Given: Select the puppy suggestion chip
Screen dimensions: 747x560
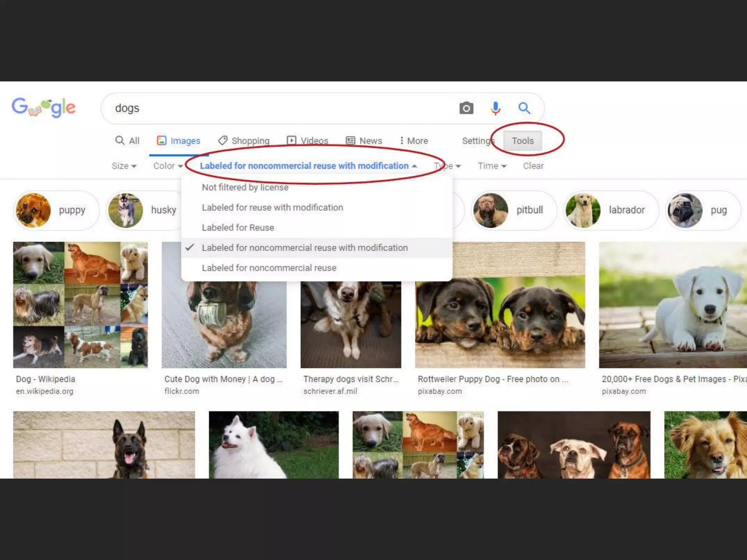Looking at the screenshot, I should 57,210.
